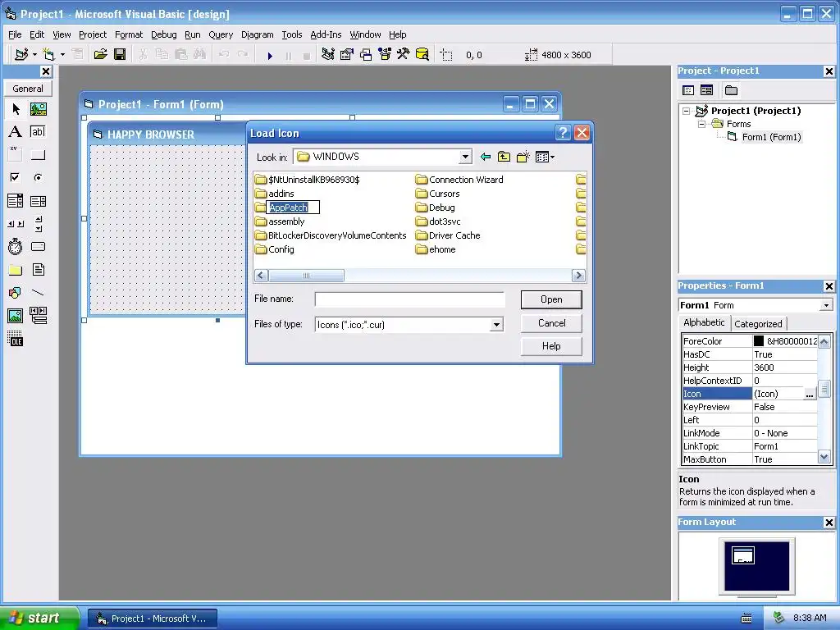The image size is (840, 630).
Task: Open the Form Layout Window icon
Action: 366,55
